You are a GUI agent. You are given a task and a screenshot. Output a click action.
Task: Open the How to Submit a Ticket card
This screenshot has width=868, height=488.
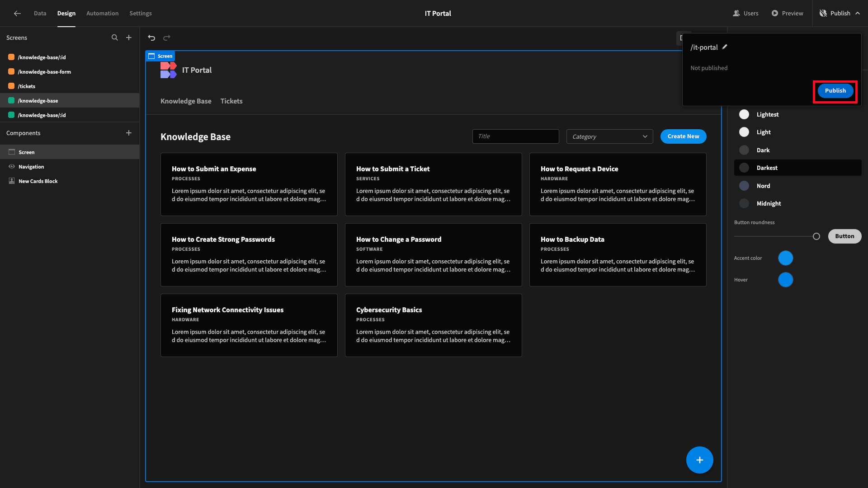(433, 184)
